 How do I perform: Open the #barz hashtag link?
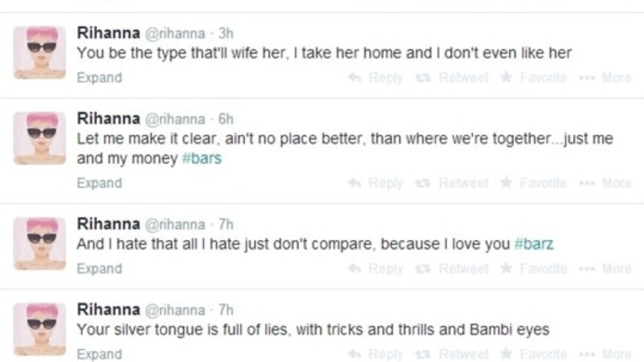click(x=534, y=245)
